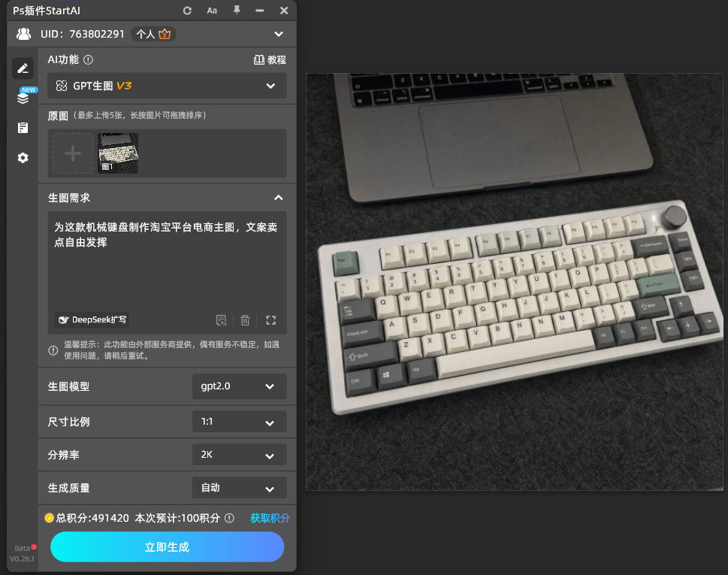Click the 总积分:491420 text
728x575 pixels.
coord(92,519)
